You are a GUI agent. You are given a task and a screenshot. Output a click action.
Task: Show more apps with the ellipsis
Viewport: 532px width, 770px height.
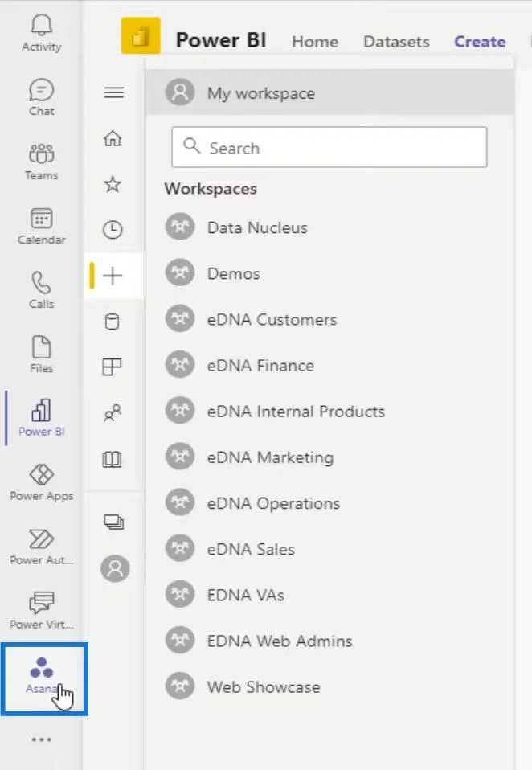coord(41,739)
